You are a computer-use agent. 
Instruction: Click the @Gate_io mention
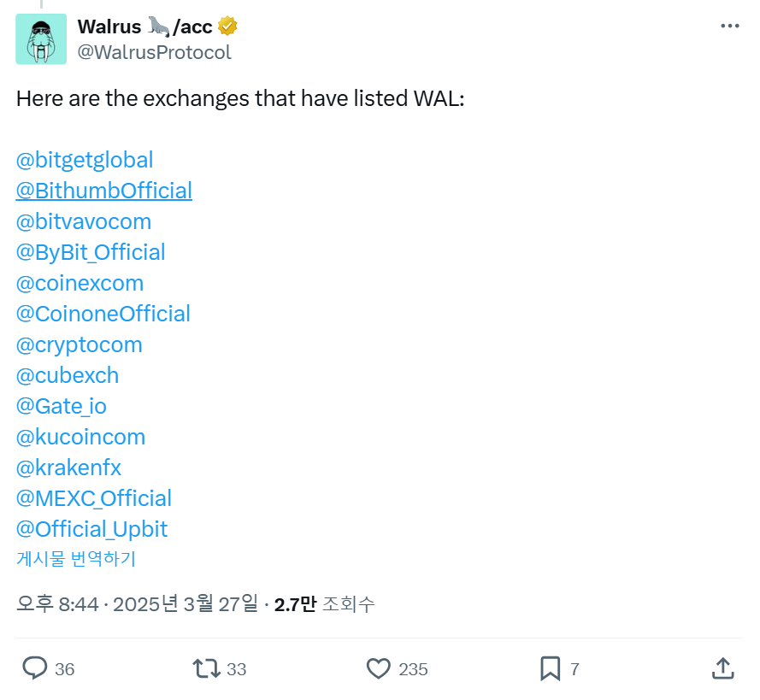[x=62, y=406]
